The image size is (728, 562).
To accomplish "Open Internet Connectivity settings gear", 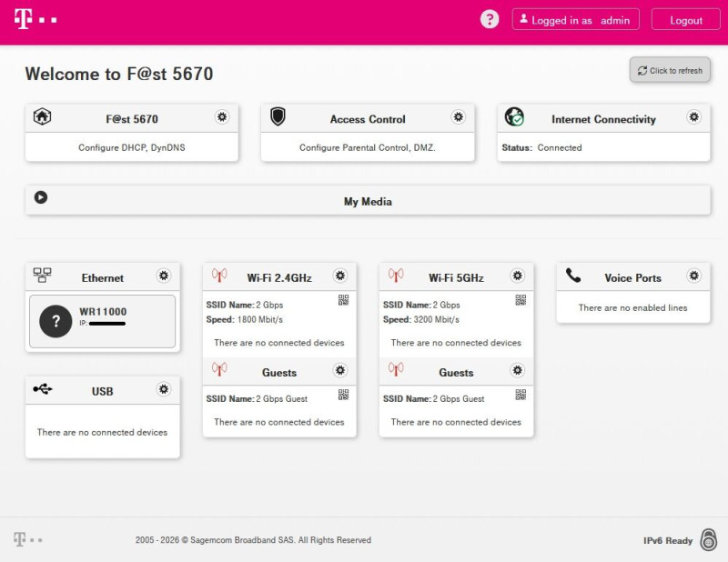I will click(x=693, y=117).
